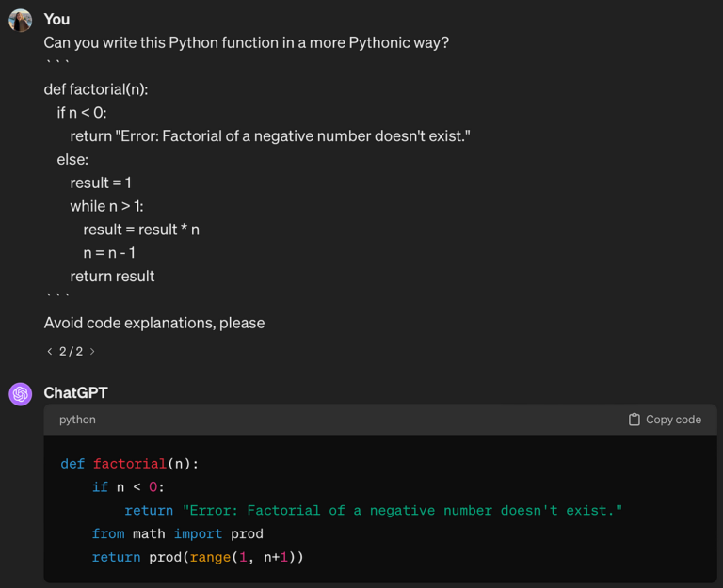Click the user profile avatar
723x588 pixels.
click(20, 20)
